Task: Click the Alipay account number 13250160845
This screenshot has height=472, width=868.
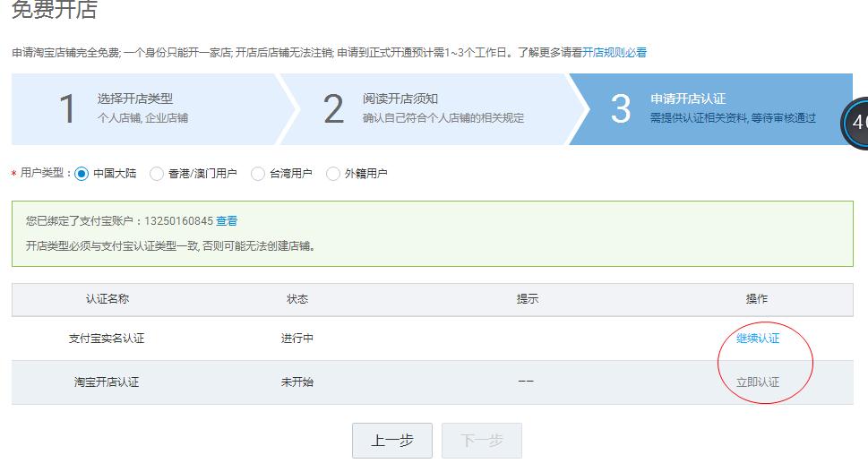Action: [x=178, y=221]
